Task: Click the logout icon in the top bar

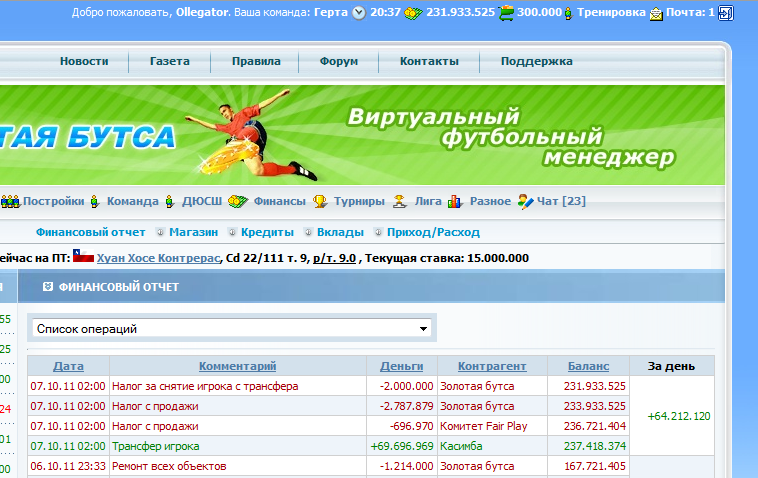Action: point(725,13)
